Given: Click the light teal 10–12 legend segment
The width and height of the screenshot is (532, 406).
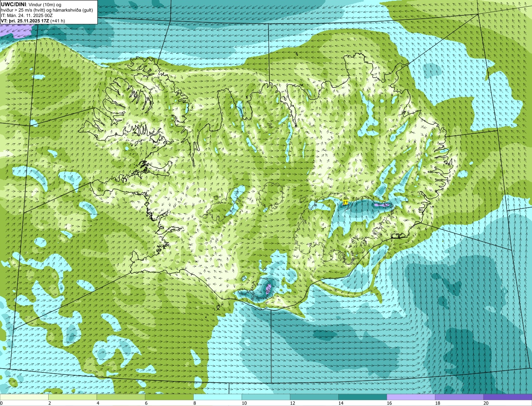Looking at the screenshot, I should tap(266, 397).
